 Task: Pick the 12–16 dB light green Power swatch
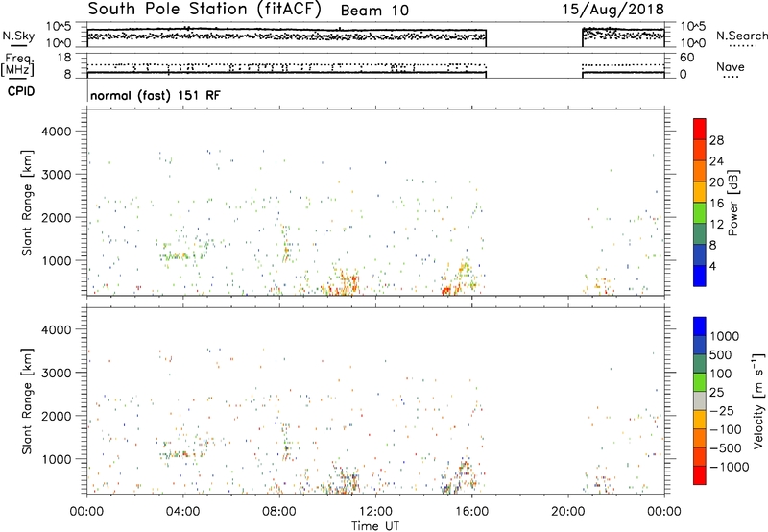[x=700, y=212]
